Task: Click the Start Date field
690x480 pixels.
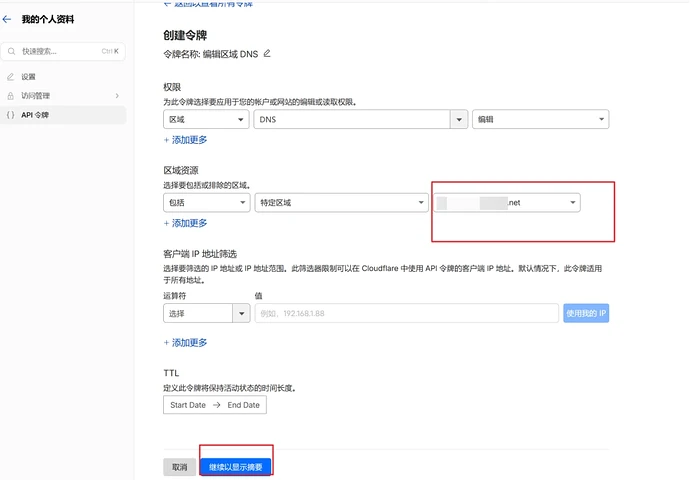Action: (188, 405)
